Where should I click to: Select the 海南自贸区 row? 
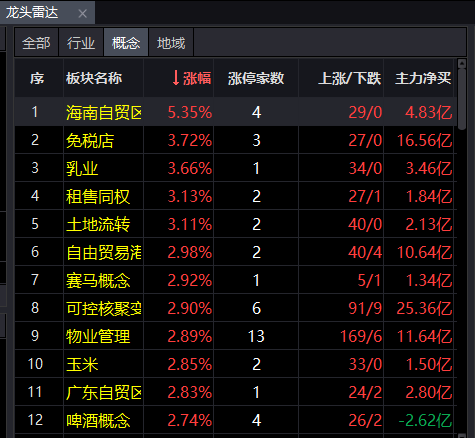(235, 112)
